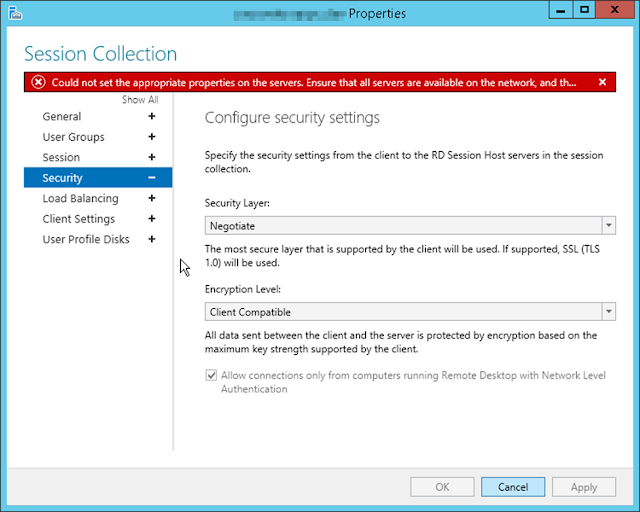Expand the General section plus sign
This screenshot has width=640, height=512.
pyautogui.click(x=152, y=116)
